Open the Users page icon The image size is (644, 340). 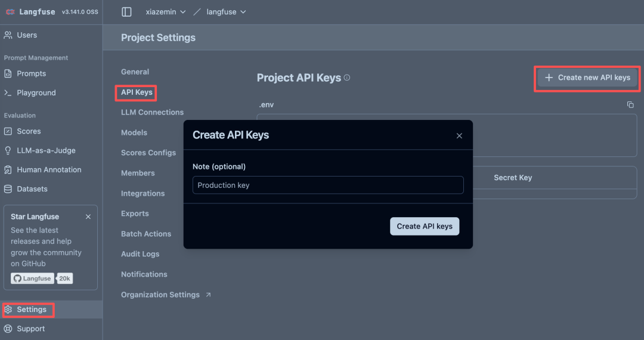pyautogui.click(x=8, y=35)
